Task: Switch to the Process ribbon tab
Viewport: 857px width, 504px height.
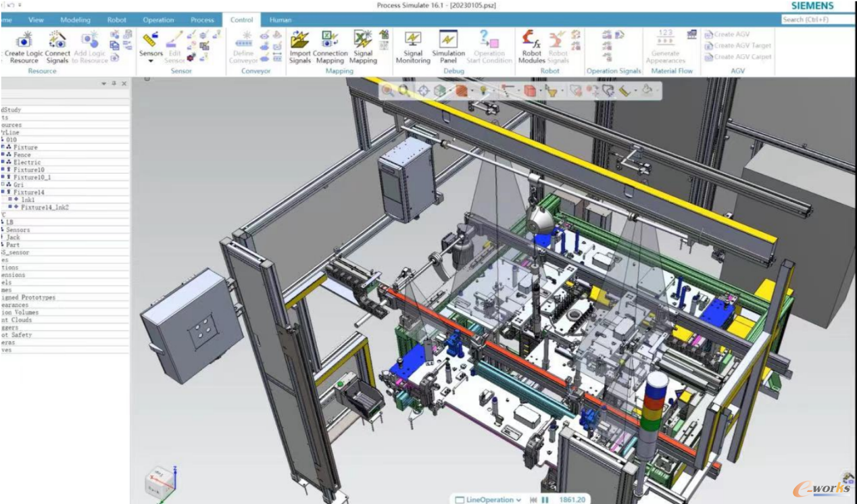Action: 202,20
